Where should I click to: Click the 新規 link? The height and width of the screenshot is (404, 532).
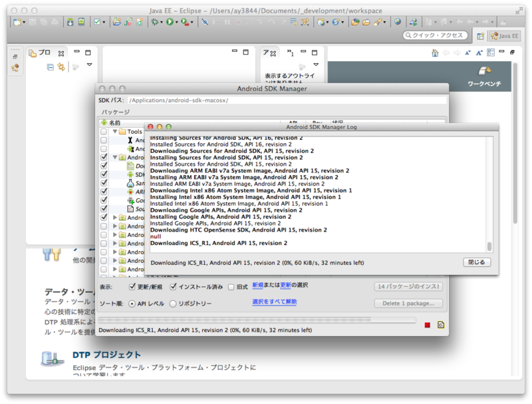point(258,285)
